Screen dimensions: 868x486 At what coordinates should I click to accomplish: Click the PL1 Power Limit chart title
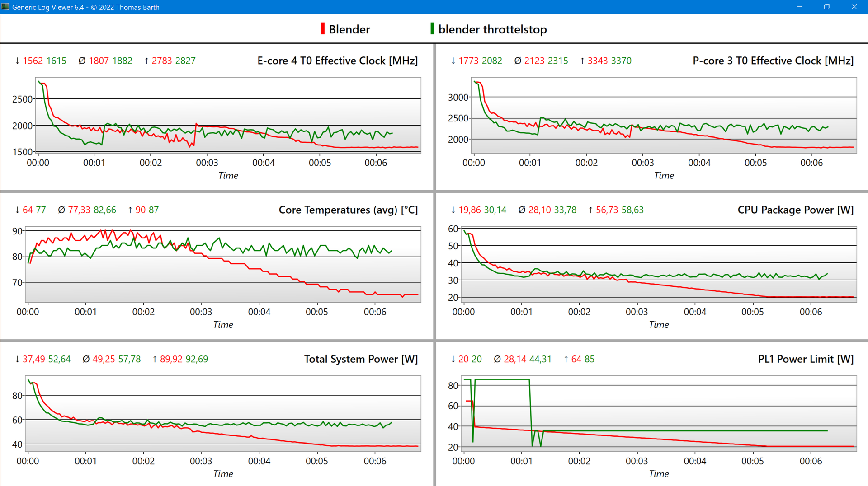(806, 359)
